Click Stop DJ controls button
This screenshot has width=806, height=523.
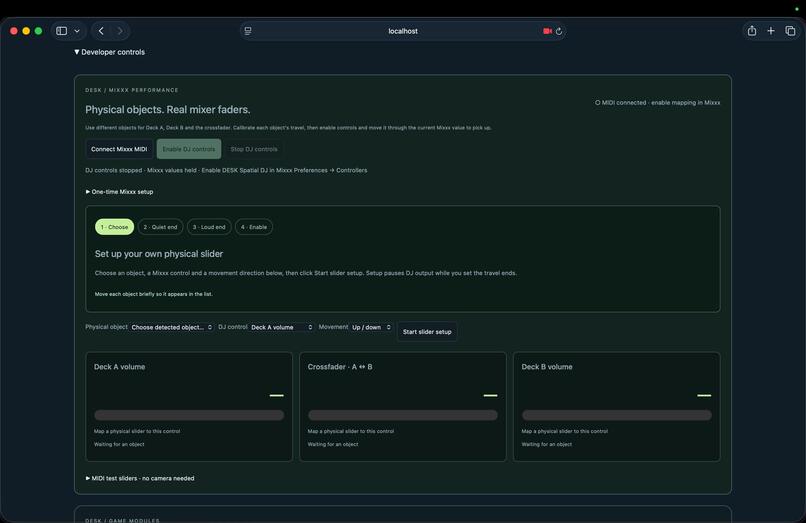pyautogui.click(x=253, y=149)
